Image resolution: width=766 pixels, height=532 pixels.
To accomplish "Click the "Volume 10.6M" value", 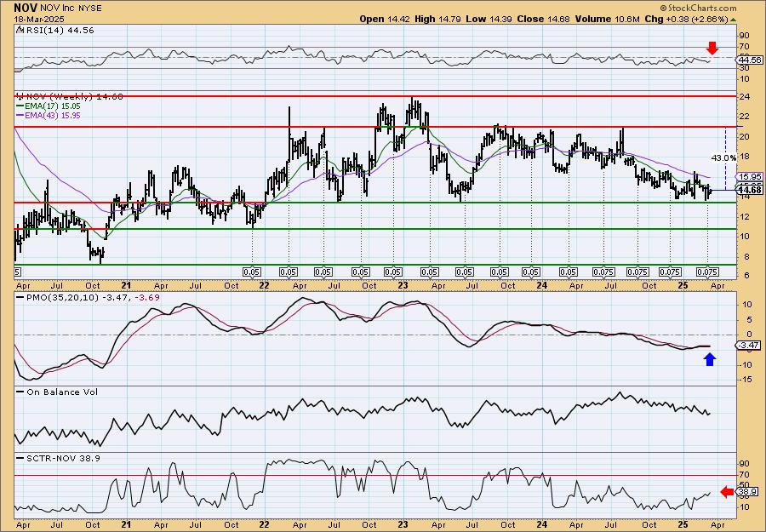I will [607, 19].
